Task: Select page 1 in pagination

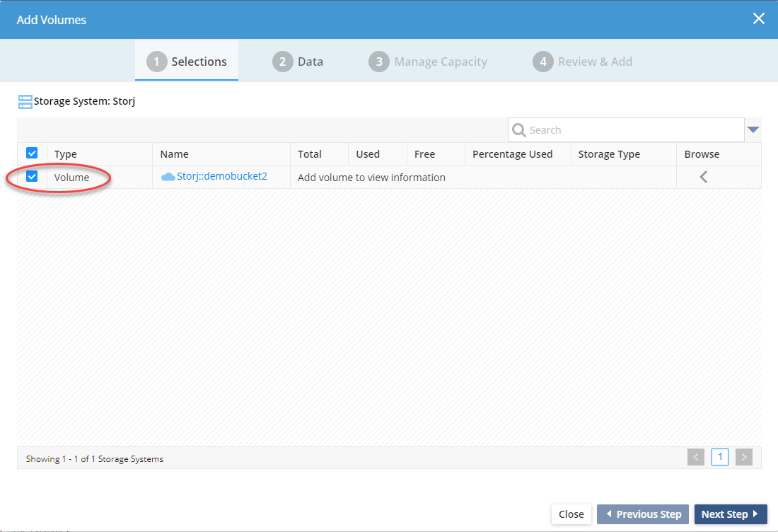Action: point(720,457)
